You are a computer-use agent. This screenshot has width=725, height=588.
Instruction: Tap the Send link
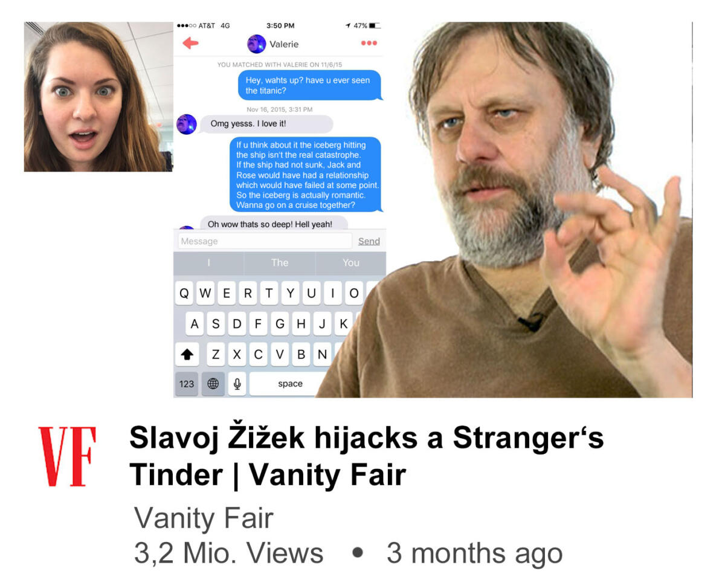pyautogui.click(x=369, y=241)
